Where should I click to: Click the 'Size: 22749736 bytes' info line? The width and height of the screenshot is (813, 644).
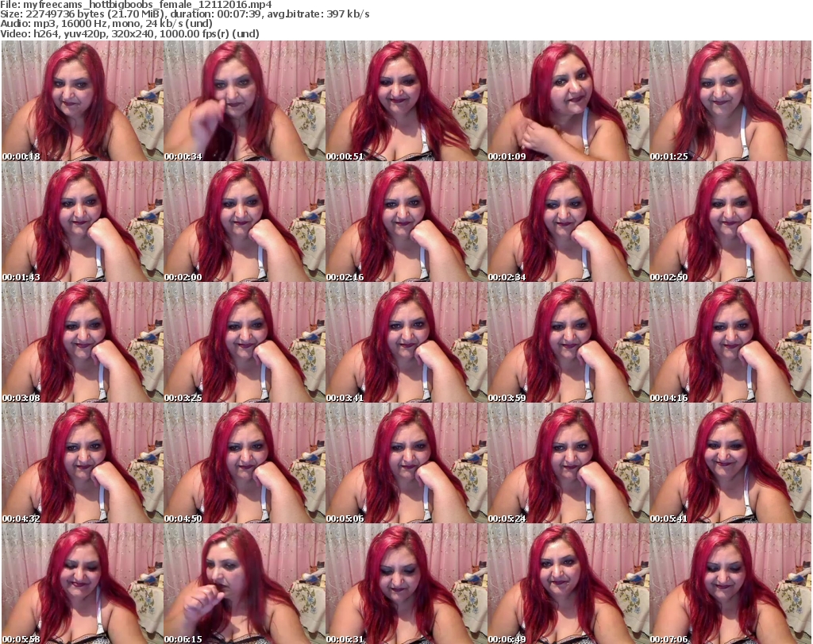click(184, 14)
